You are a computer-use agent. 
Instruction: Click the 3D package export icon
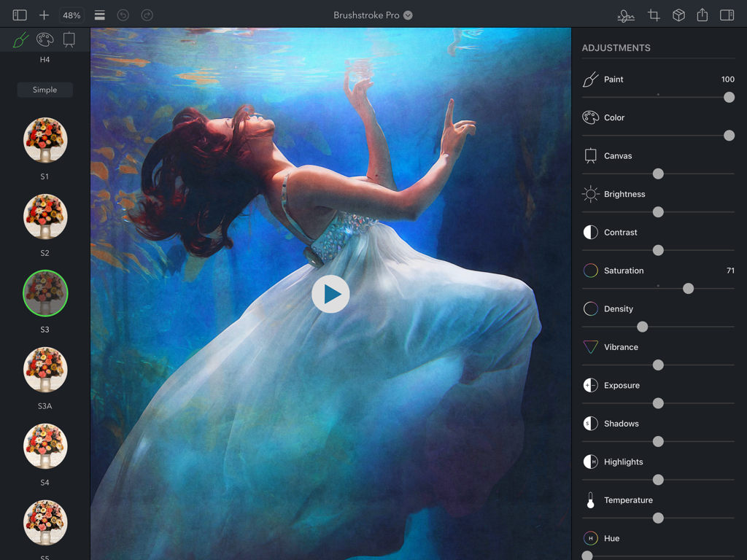[678, 15]
